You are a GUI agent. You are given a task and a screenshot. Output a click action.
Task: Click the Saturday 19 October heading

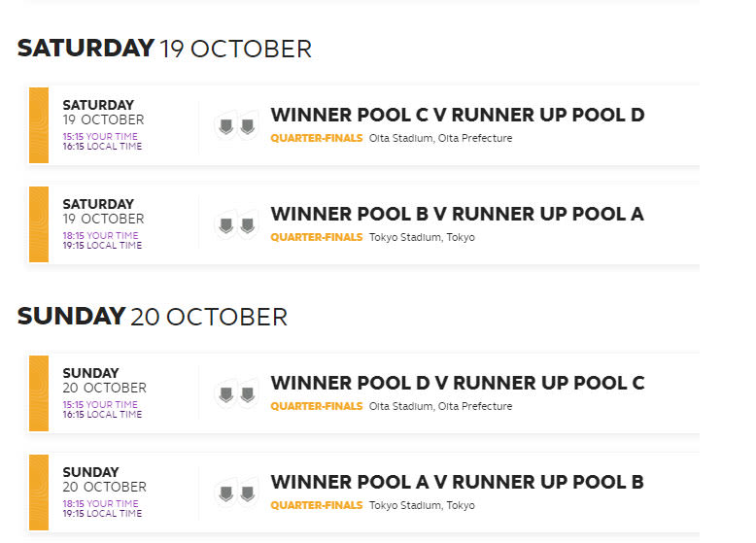click(x=164, y=49)
